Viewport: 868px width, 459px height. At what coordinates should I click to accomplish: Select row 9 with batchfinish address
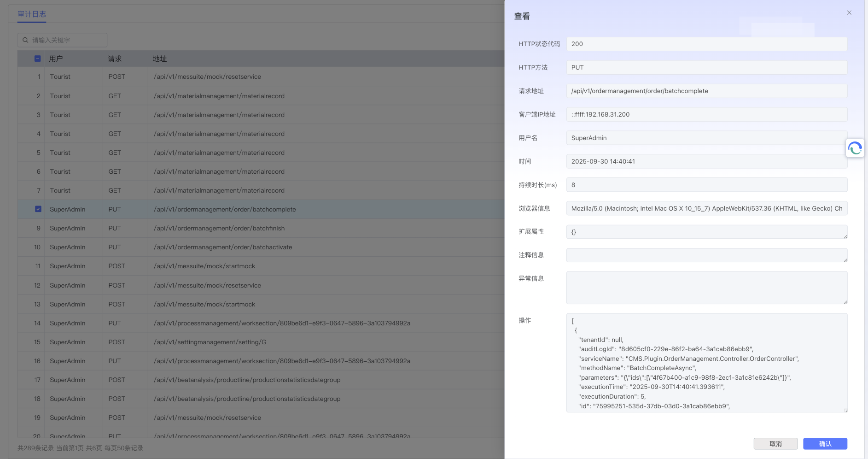click(x=219, y=228)
